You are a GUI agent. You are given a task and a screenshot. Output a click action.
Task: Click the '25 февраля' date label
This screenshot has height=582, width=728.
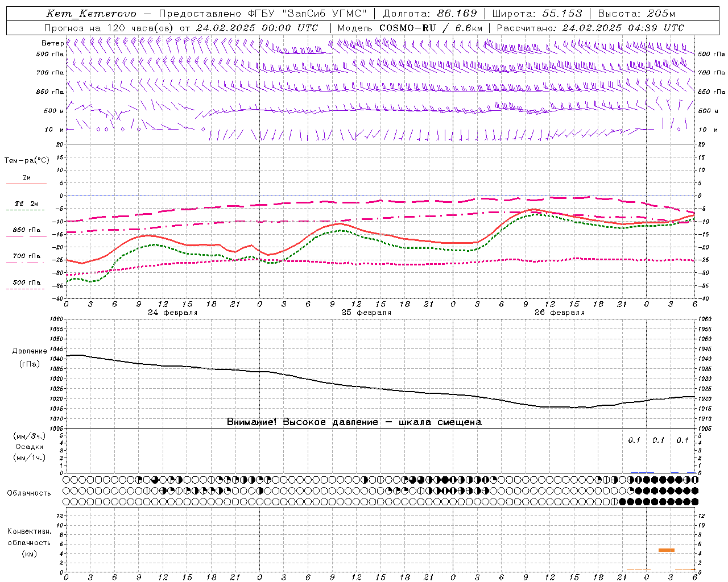pos(366,313)
